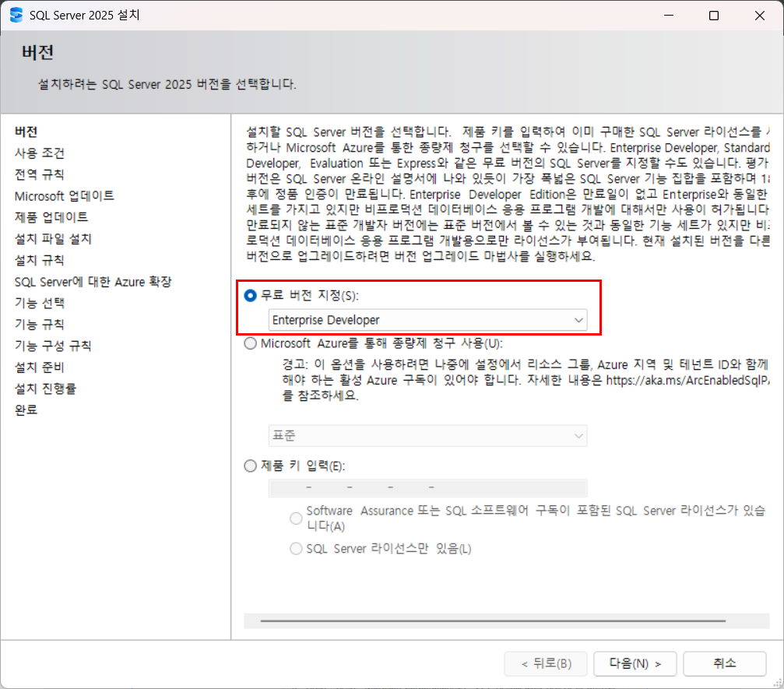Select the 무료 버전 지정 radio button
Viewport: 784px width, 689px height.
click(x=251, y=296)
